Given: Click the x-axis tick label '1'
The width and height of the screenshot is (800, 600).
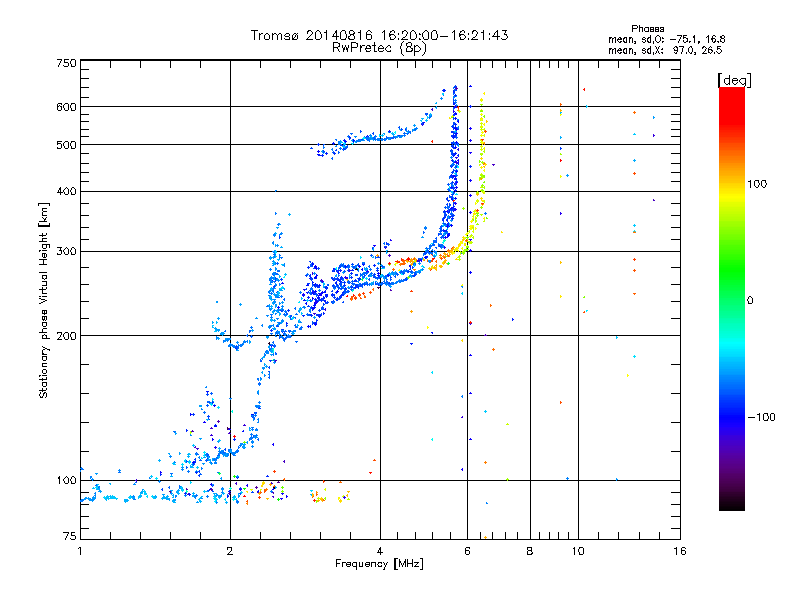Looking at the screenshot, I should [80, 551].
